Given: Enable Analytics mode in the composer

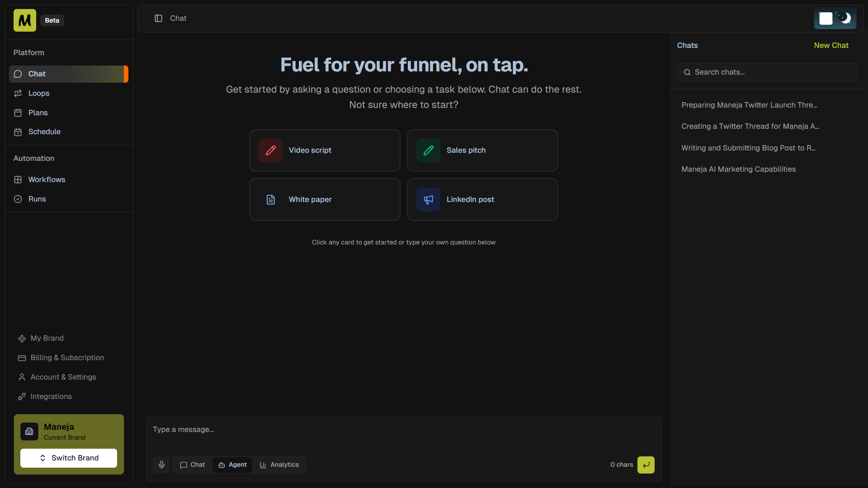Looking at the screenshot, I should (280, 465).
